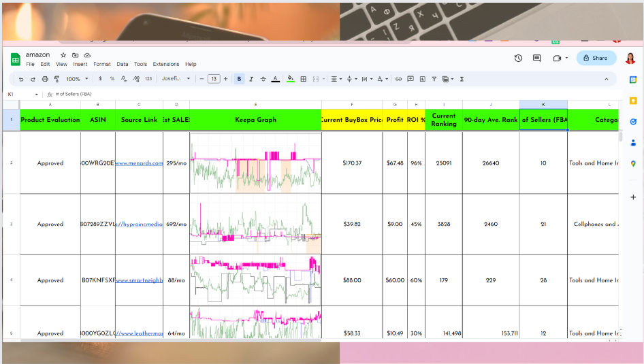Open the Data menu
644x364 pixels.
point(123,64)
